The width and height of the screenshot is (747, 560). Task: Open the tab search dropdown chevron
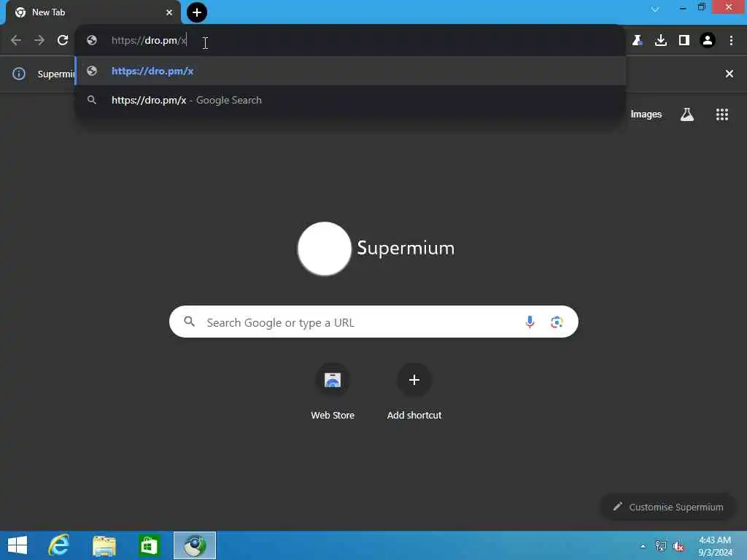(655, 9)
